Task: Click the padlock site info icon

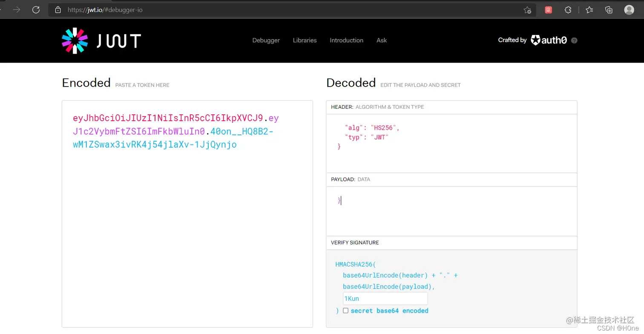Action: coord(58,9)
